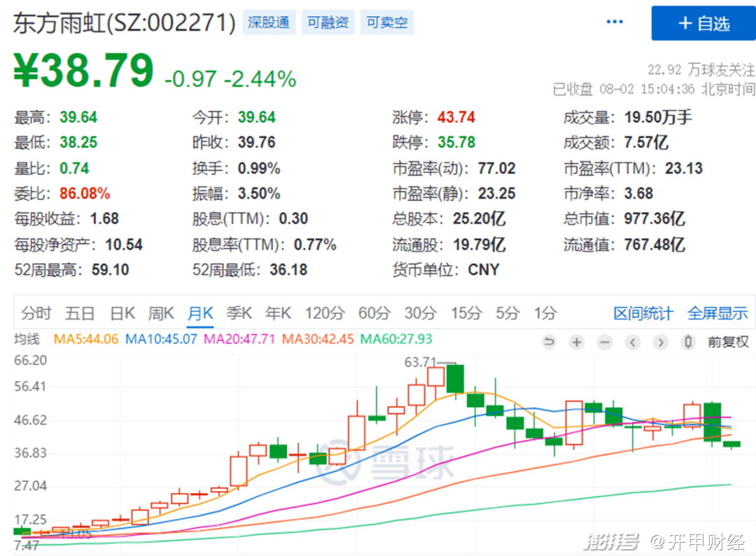Screen dimensions: 756x556
Task: Click the 换手 value 0.99%
Action: (259, 168)
